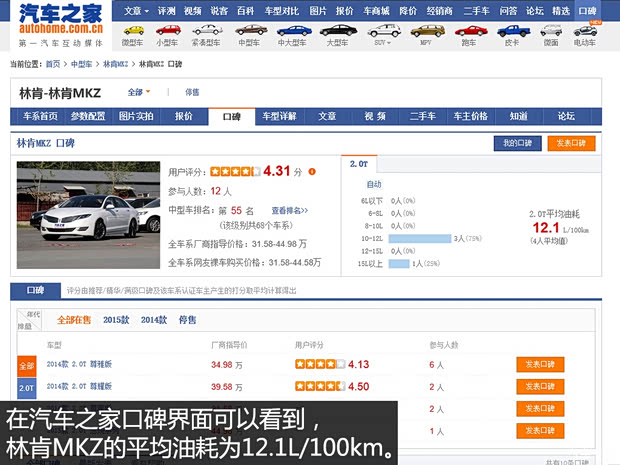The image size is (620, 465).
Task: Open the 皮卡 pickup truck icon
Action: point(511,32)
